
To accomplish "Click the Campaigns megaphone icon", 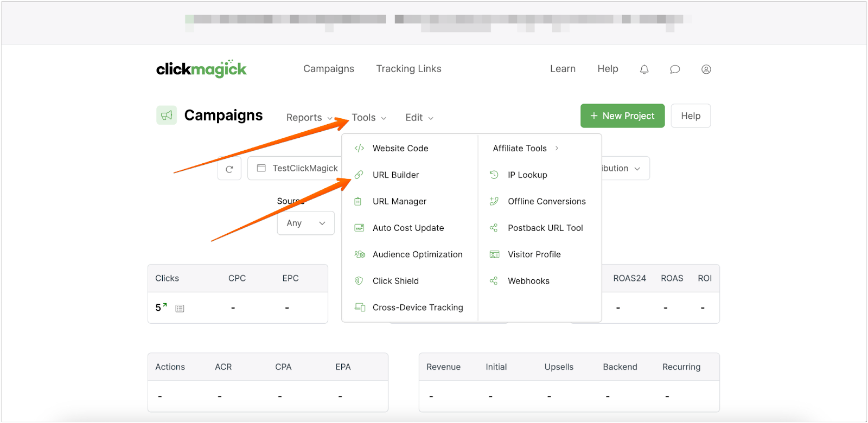I will point(167,116).
